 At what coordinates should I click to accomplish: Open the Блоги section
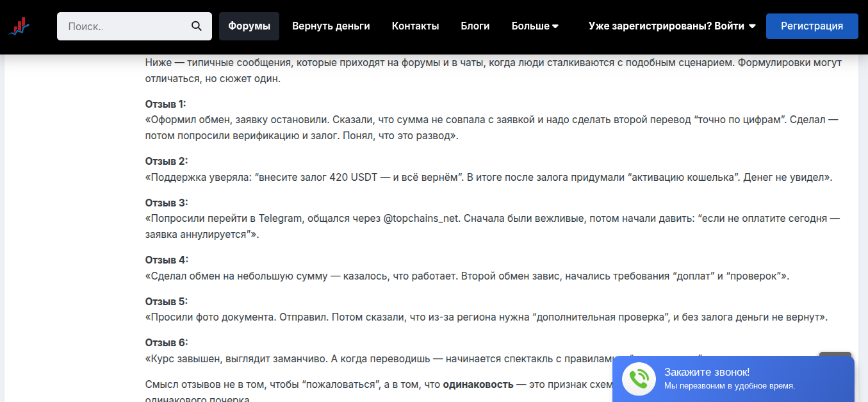475,26
